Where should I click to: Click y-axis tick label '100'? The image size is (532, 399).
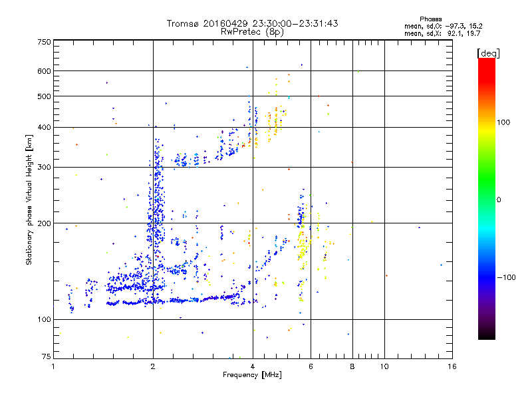click(x=45, y=319)
